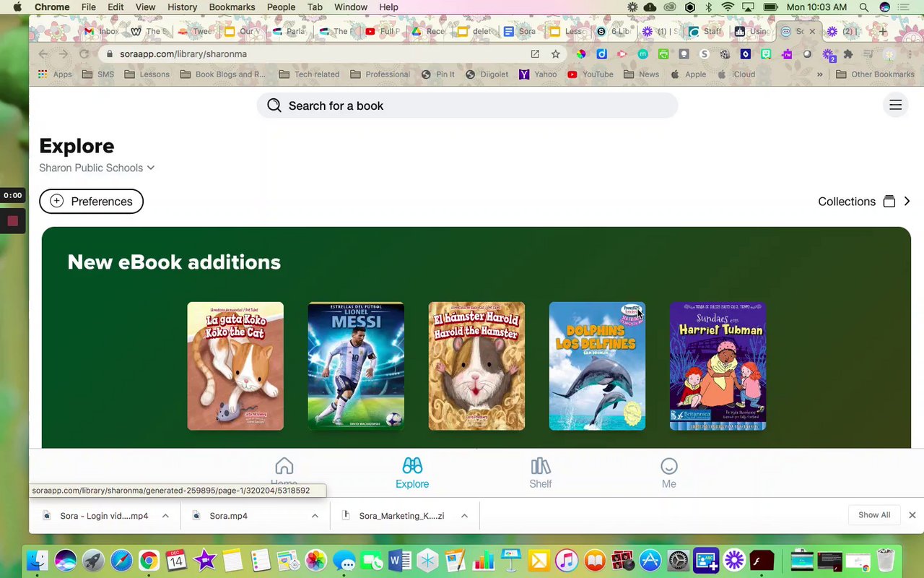The height and width of the screenshot is (578, 924).
Task: Open Spotlight search in menu bar
Action: [863, 7]
